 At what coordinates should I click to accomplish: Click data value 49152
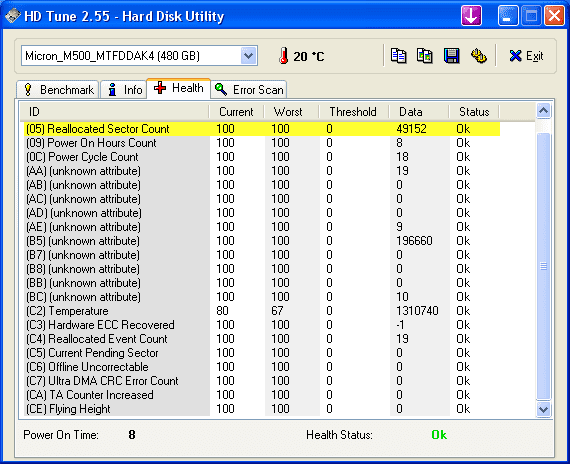[x=411, y=129]
